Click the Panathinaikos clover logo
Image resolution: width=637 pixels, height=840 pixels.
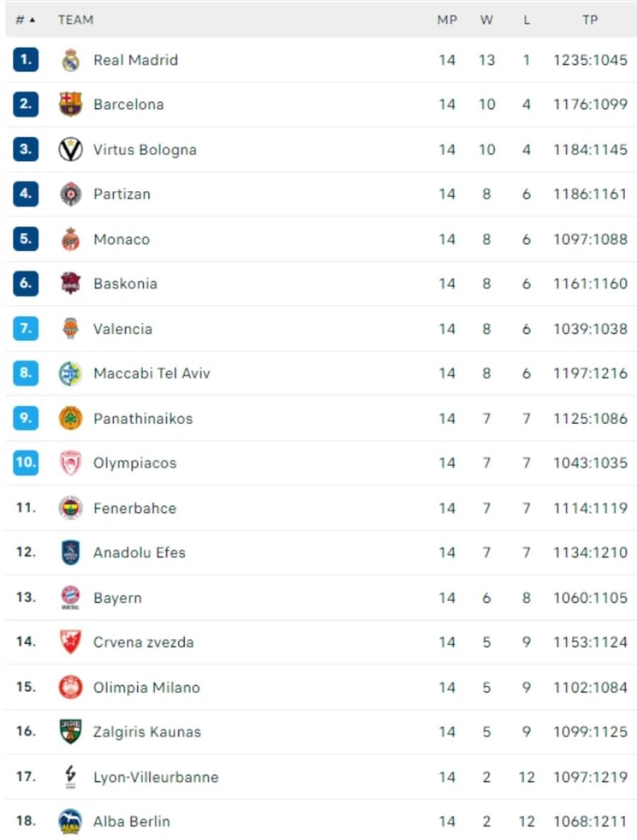(70, 418)
